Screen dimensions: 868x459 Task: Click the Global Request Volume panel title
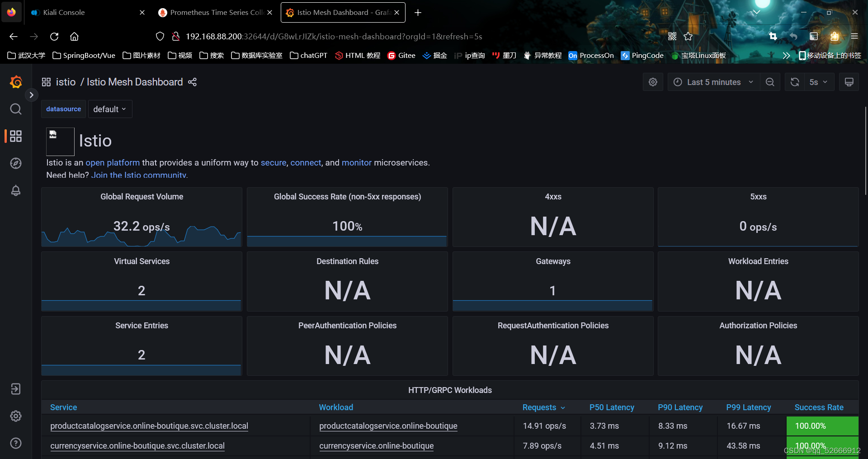[x=142, y=197]
